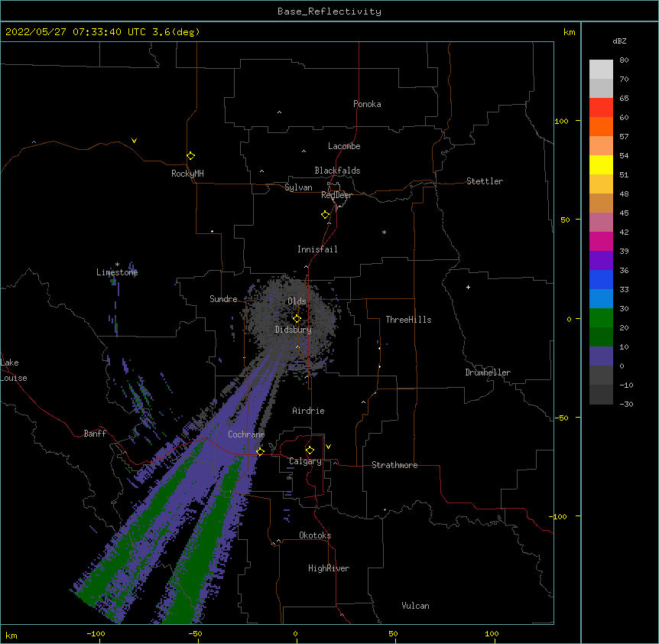Click the Banff label

click(x=95, y=434)
